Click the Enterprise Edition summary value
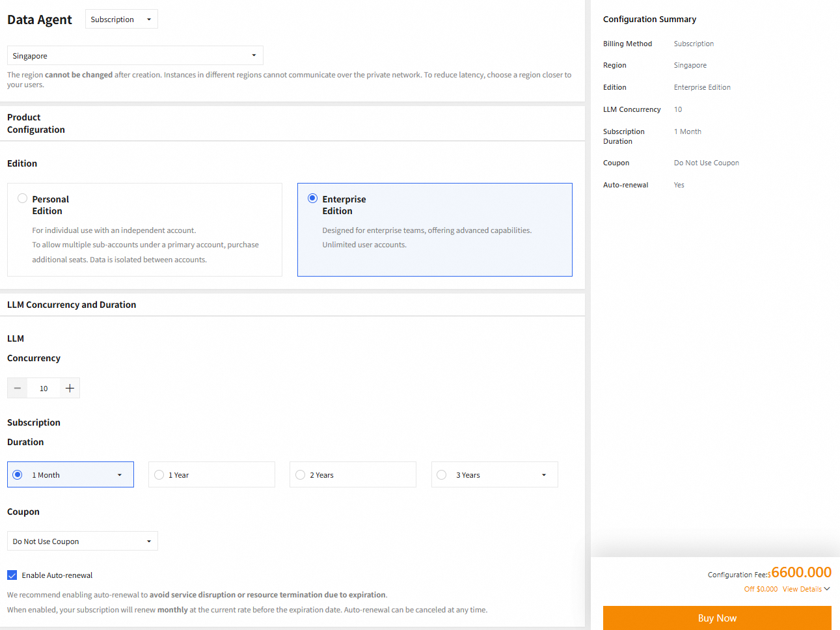 (702, 87)
